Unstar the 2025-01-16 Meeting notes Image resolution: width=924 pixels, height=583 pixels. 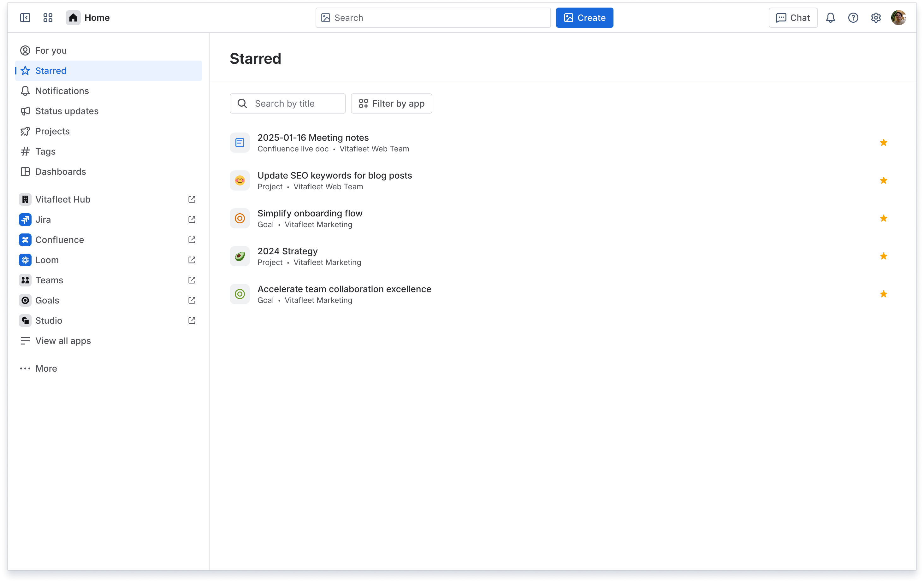pos(884,142)
